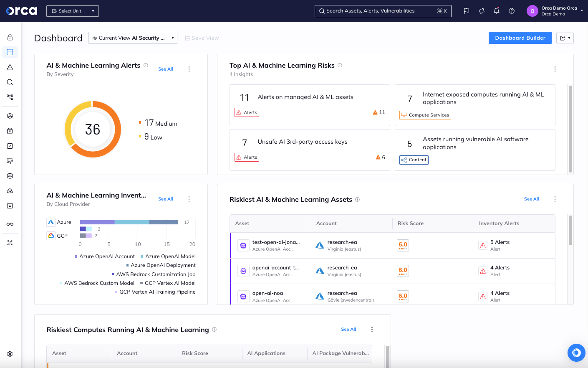The width and height of the screenshot is (588, 368).
Task: Open the cloud sync icon in sidebar
Action: pyautogui.click(x=10, y=191)
